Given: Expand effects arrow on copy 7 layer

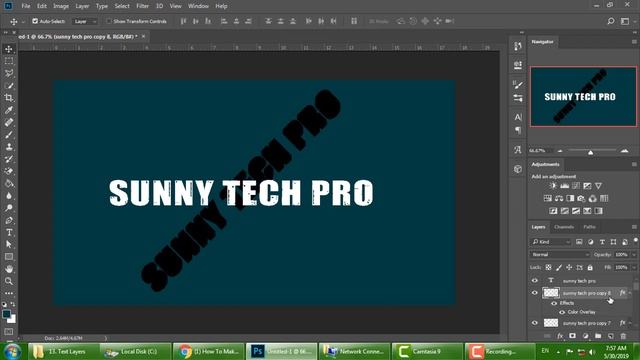Looking at the screenshot, I should 630,323.
